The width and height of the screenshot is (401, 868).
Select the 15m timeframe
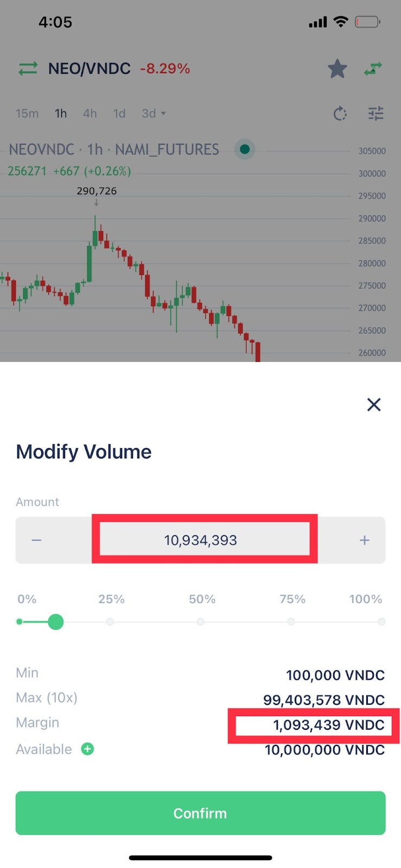[27, 113]
